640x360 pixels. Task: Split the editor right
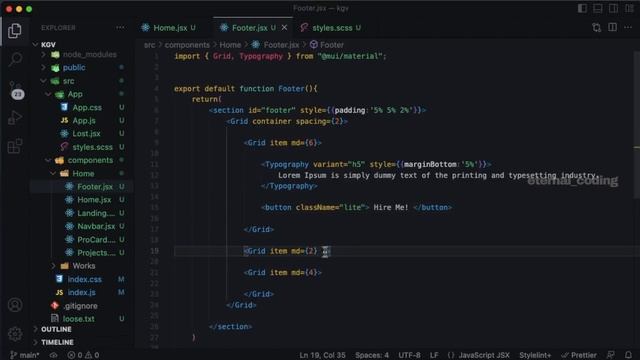(x=613, y=28)
